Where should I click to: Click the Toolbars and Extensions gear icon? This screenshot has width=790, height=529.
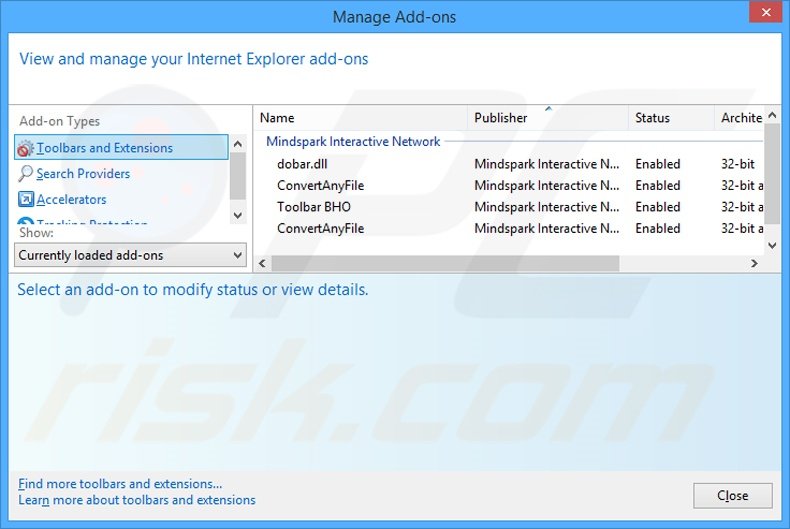tap(25, 148)
